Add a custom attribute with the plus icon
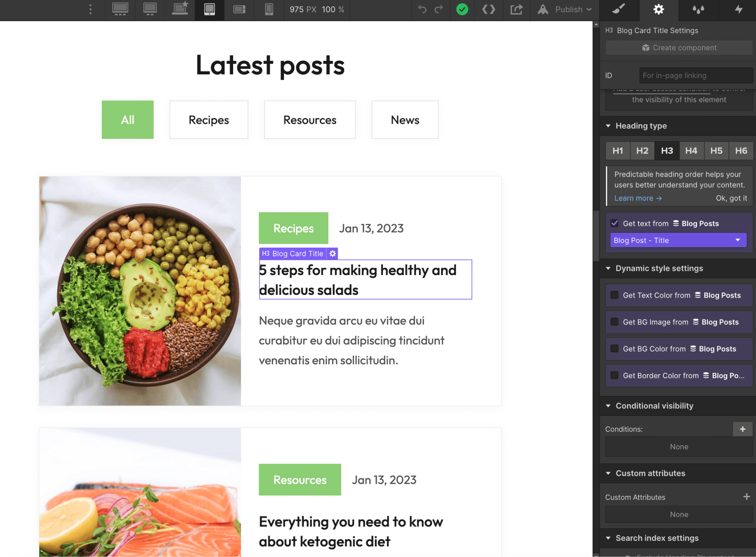This screenshot has height=557, width=756. click(x=747, y=496)
